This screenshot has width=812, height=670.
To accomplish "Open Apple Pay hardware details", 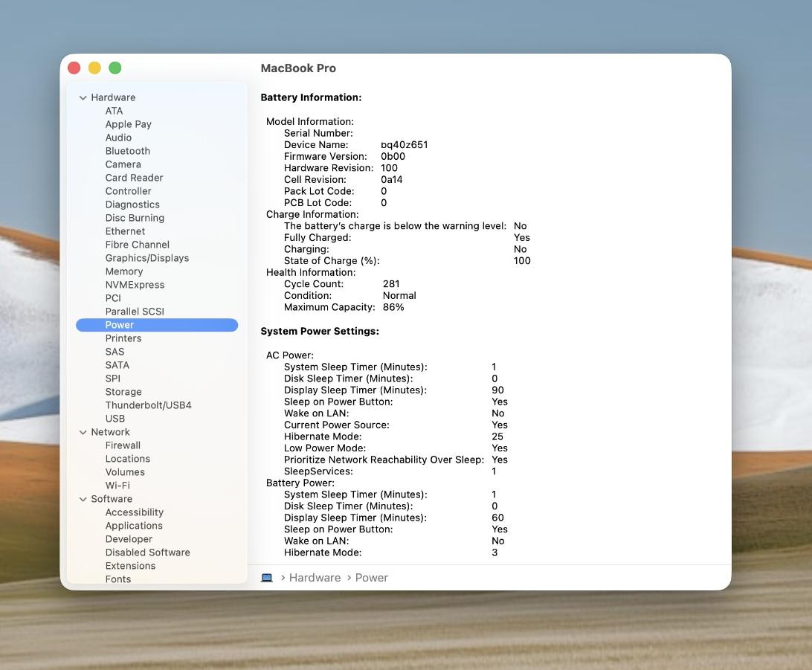I will pos(128,124).
